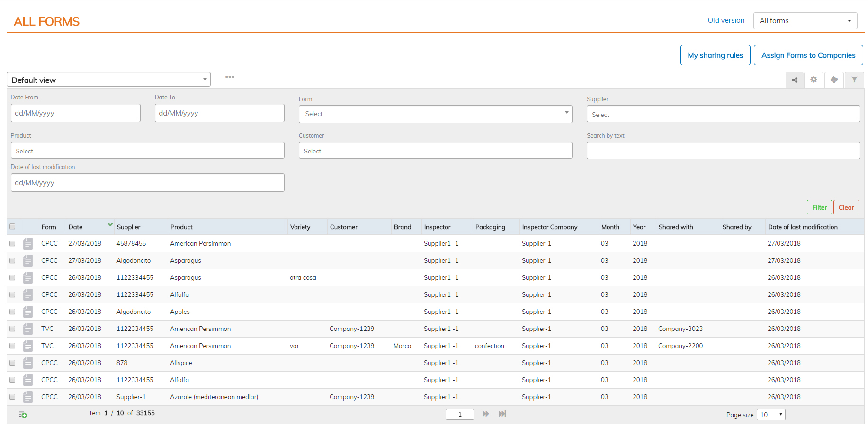Check the row for supplier 45878455
The height and width of the screenshot is (428, 868).
pos(12,244)
